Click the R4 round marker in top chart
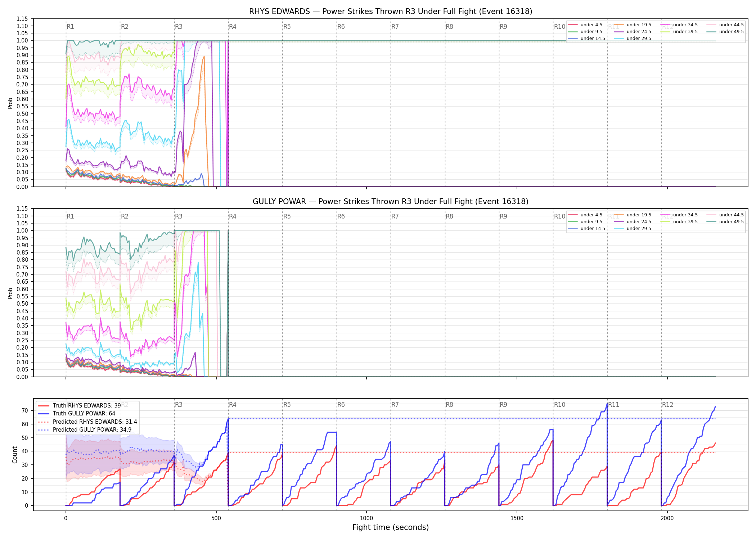 233,27
